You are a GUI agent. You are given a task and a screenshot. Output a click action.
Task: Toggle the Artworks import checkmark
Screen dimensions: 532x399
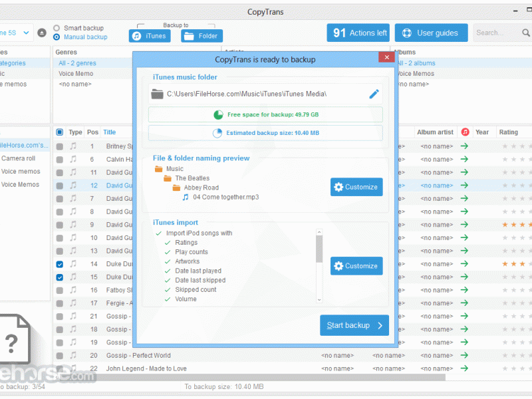168,261
